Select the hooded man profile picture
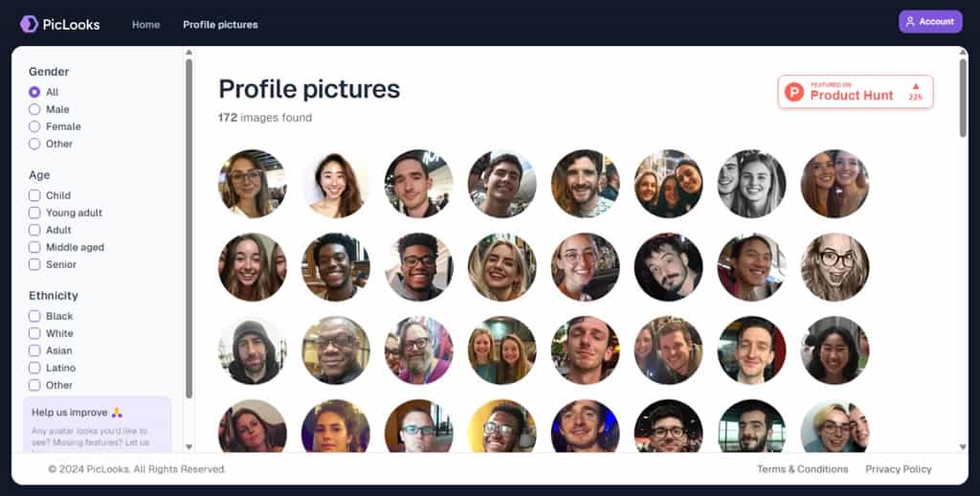980x496 pixels. click(x=252, y=350)
